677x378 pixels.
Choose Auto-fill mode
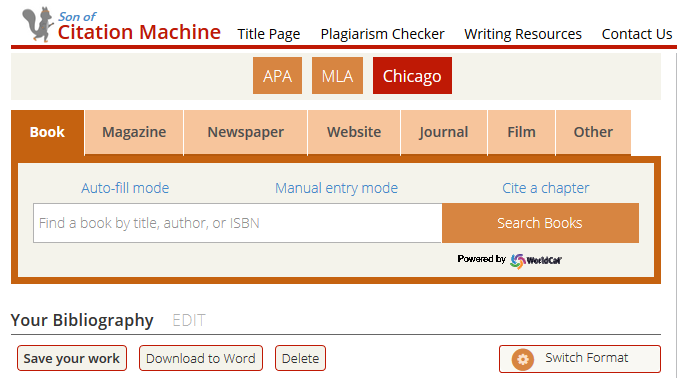pyautogui.click(x=125, y=188)
